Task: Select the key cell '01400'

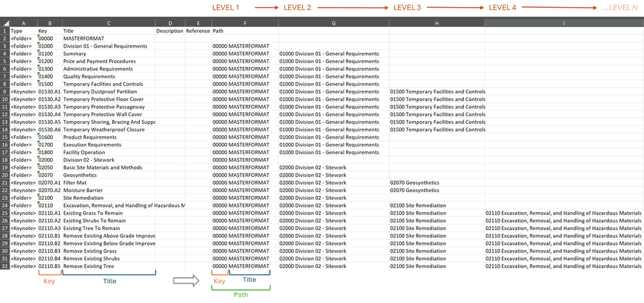Action: coord(50,76)
